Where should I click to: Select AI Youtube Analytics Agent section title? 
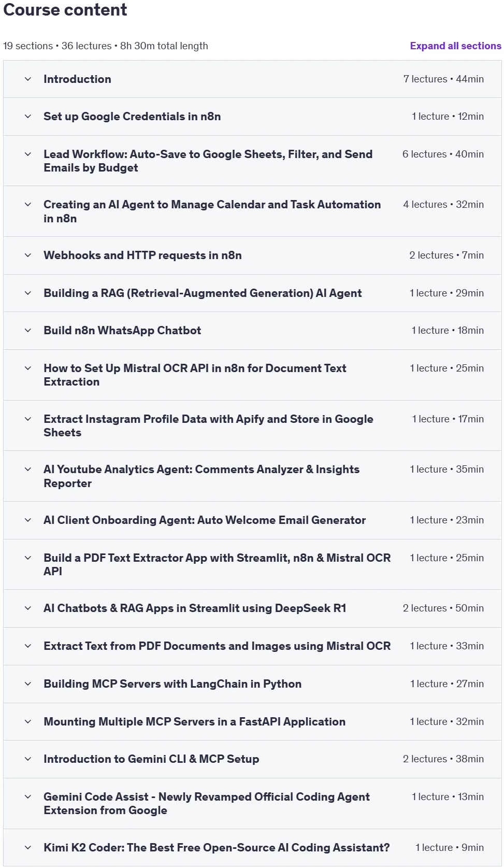tap(201, 476)
